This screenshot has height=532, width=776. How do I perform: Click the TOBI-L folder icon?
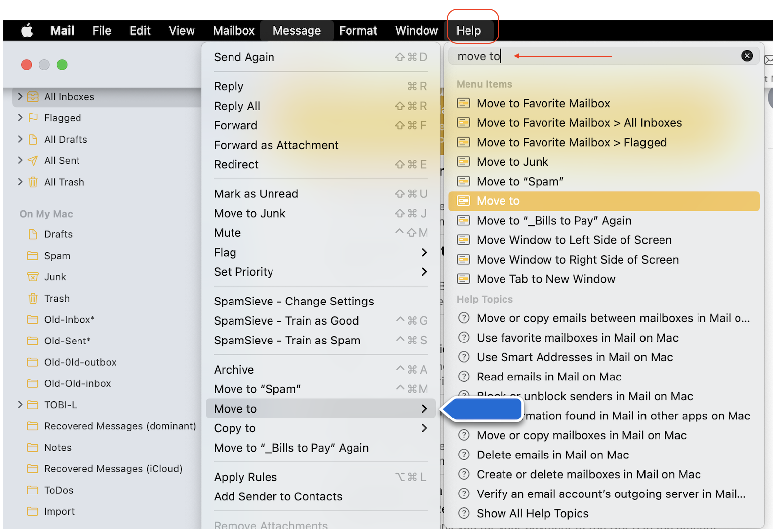click(33, 405)
